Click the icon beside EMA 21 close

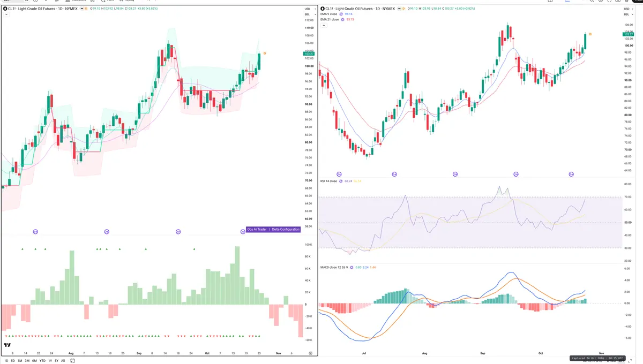pyautogui.click(x=343, y=19)
